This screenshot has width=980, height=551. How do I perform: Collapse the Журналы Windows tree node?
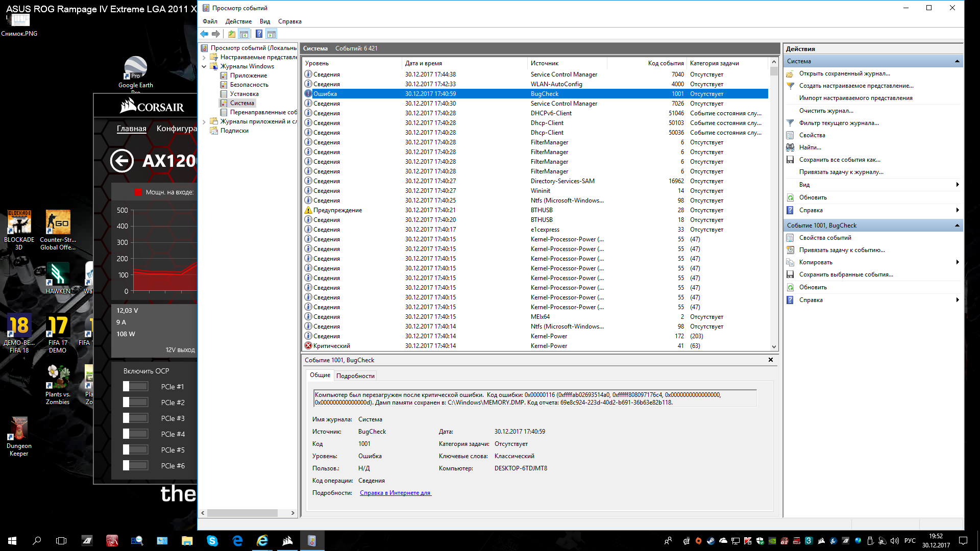(x=204, y=66)
